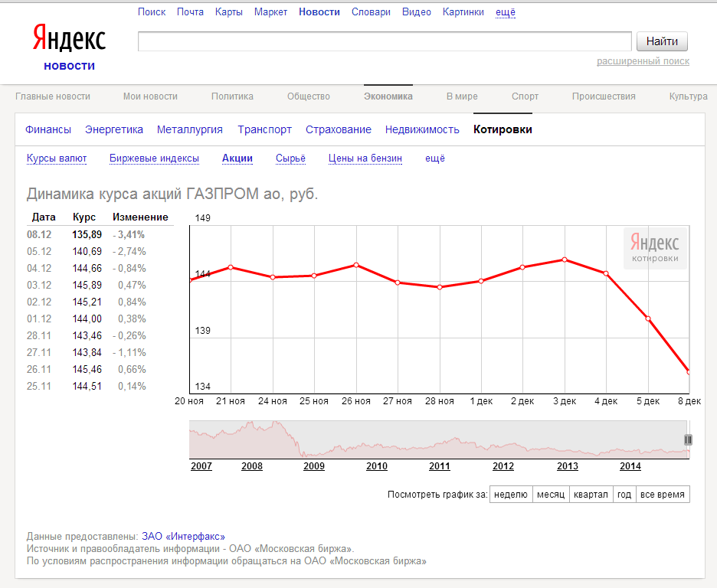Click change value -0,84% for 04.12
The height and width of the screenshot is (588, 717).
(x=129, y=269)
